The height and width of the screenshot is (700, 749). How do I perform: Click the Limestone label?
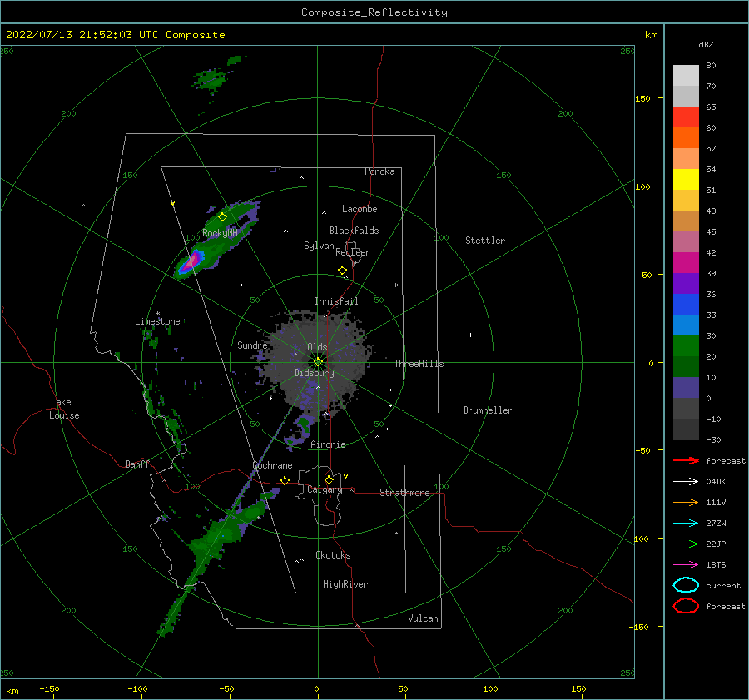pyautogui.click(x=157, y=321)
